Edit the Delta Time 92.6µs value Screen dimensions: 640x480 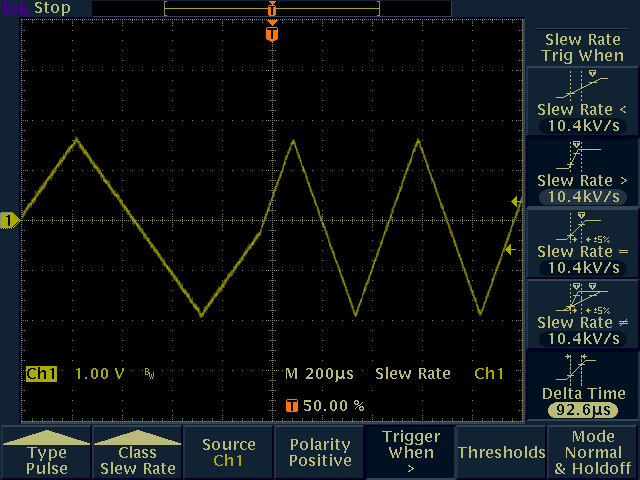point(582,410)
